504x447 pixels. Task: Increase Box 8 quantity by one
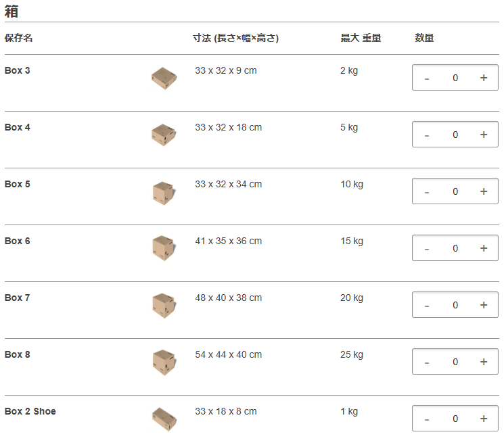point(484,362)
